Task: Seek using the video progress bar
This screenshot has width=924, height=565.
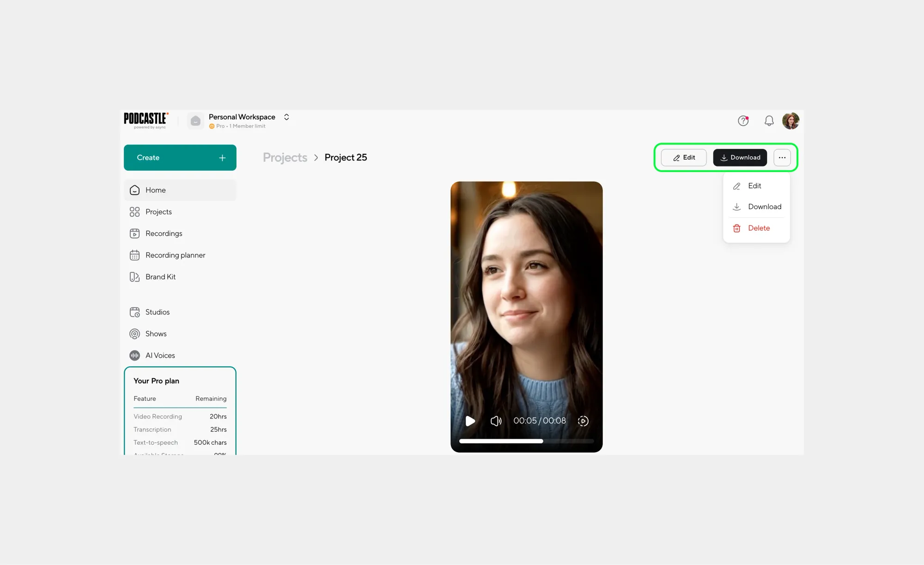Action: pyautogui.click(x=526, y=441)
